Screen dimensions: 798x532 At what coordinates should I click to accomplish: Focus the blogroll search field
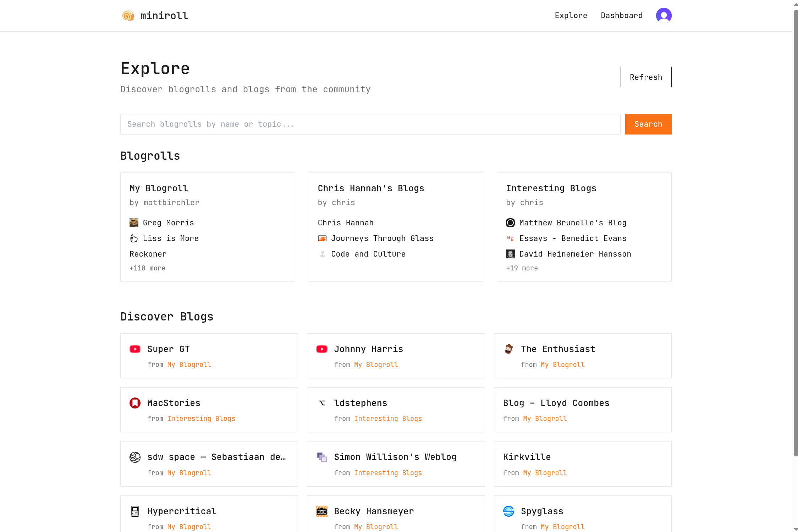tap(370, 124)
